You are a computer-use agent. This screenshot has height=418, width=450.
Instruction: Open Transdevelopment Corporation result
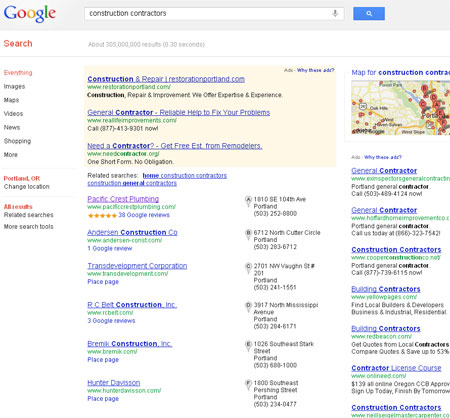pos(137,266)
